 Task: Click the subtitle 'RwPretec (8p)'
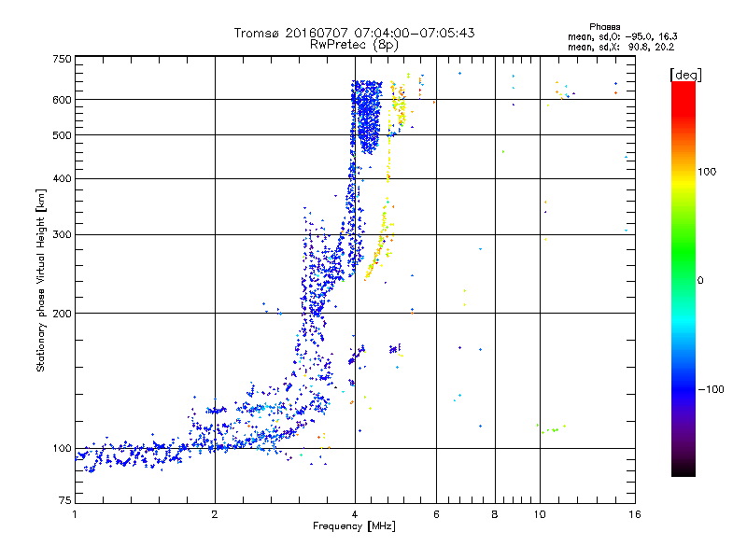tap(354, 45)
